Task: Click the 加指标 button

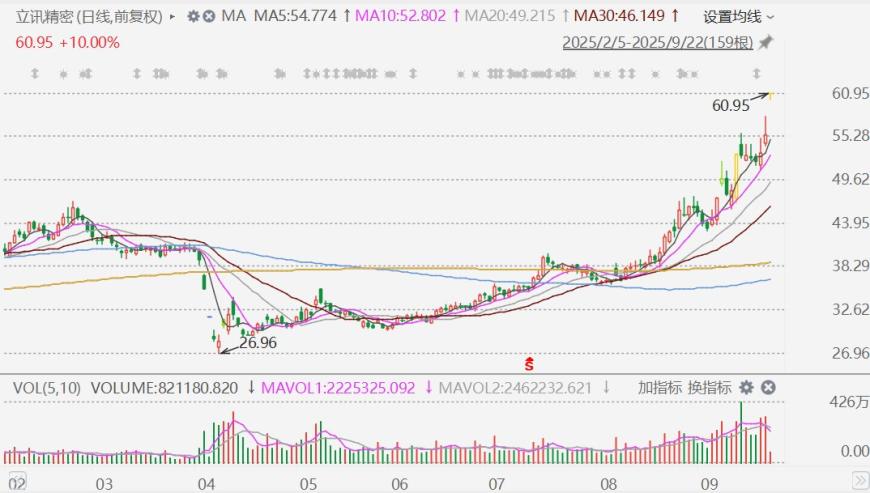Action: 659,387
